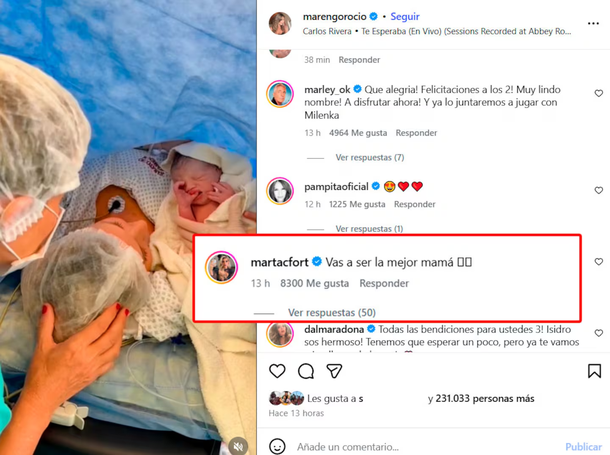Save post with the bookmark icon
Viewport: 610px width, 455px height.
tap(594, 371)
